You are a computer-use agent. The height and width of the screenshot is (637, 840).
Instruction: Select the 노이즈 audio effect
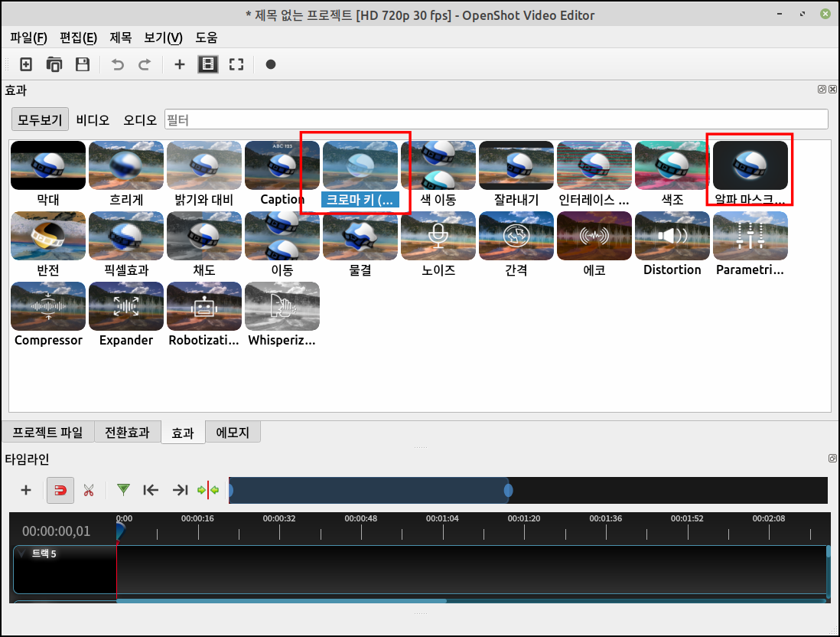[x=438, y=244]
